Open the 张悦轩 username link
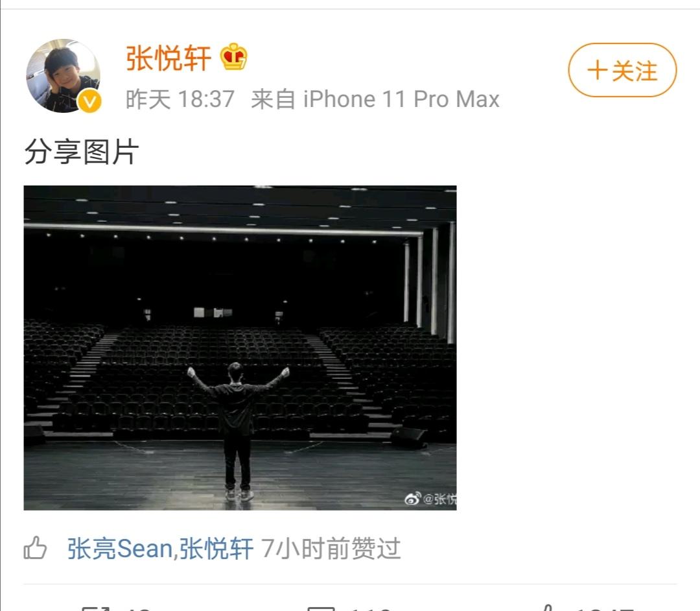The width and height of the screenshot is (700, 611). click(x=169, y=58)
